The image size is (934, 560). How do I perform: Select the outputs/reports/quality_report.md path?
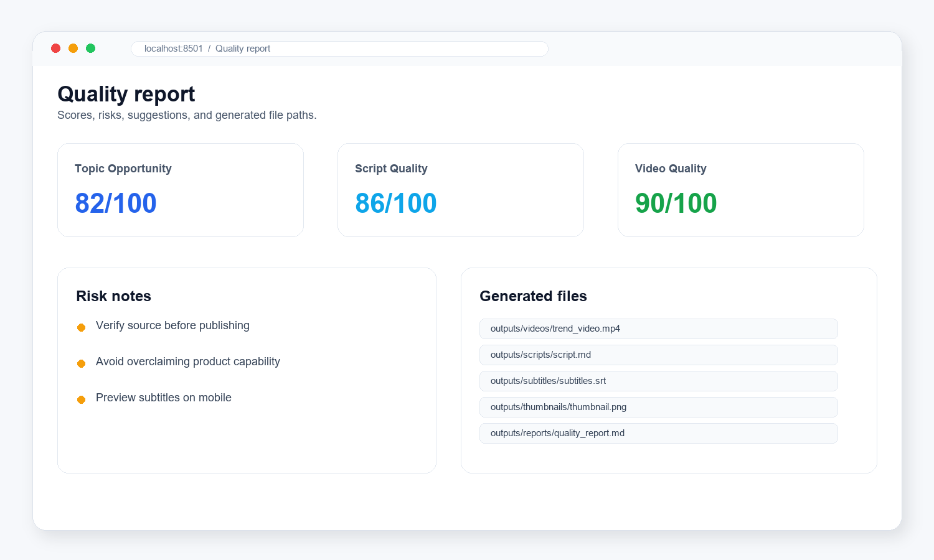click(658, 433)
